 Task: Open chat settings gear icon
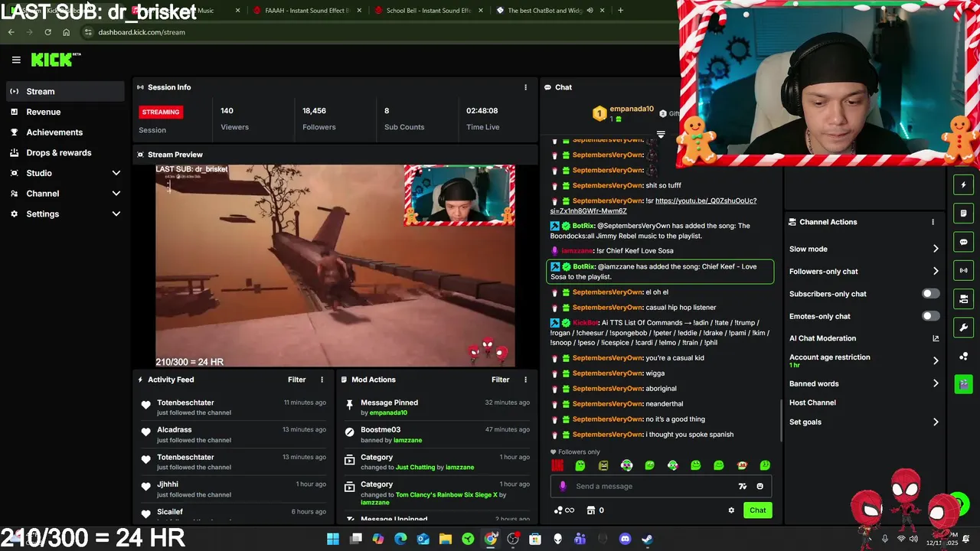click(731, 510)
